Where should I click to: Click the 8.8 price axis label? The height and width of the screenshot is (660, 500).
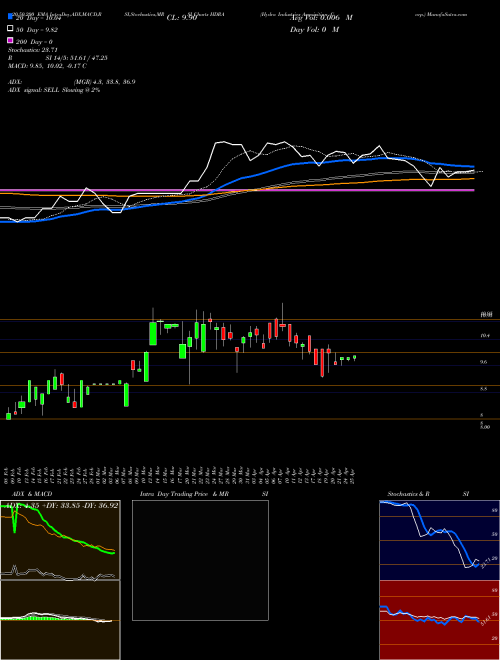tap(484, 389)
